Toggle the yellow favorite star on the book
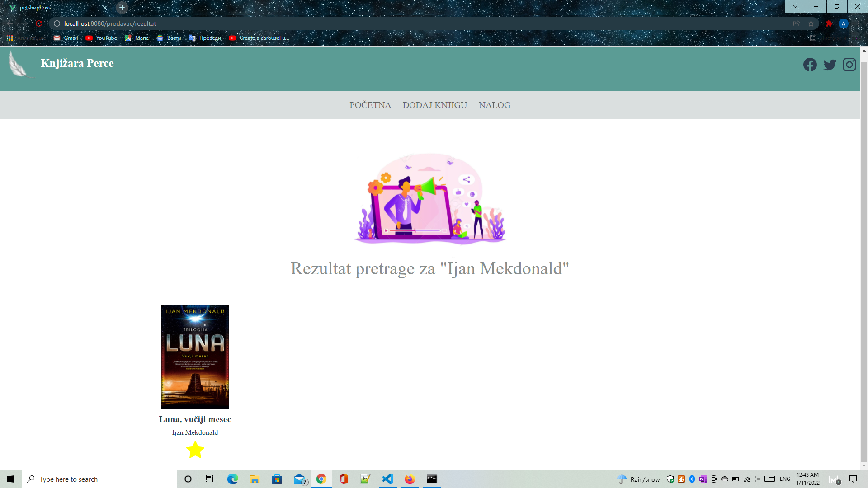Viewport: 868px width, 488px height. pos(195,450)
